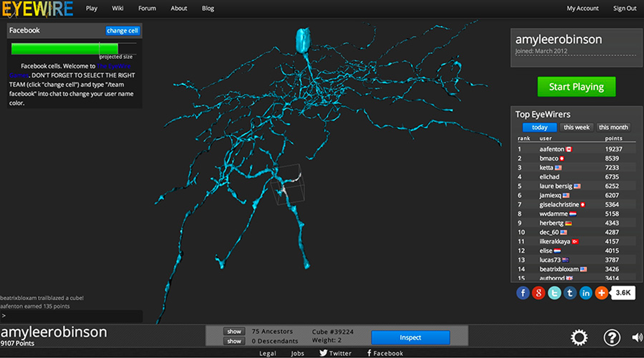The height and width of the screenshot is (358, 644).
Task: Share via the Twitter round icon
Action: 554,293
